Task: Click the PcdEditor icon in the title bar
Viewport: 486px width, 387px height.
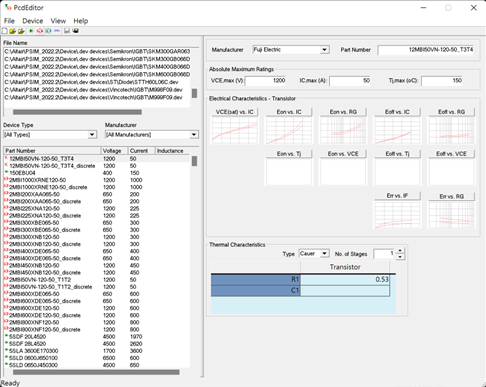Action: (8, 7)
